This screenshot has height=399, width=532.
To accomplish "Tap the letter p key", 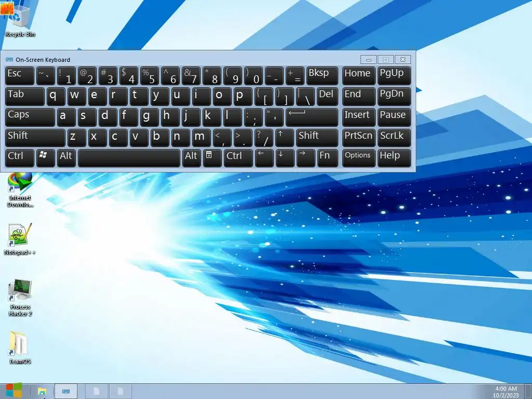I will click(x=243, y=96).
